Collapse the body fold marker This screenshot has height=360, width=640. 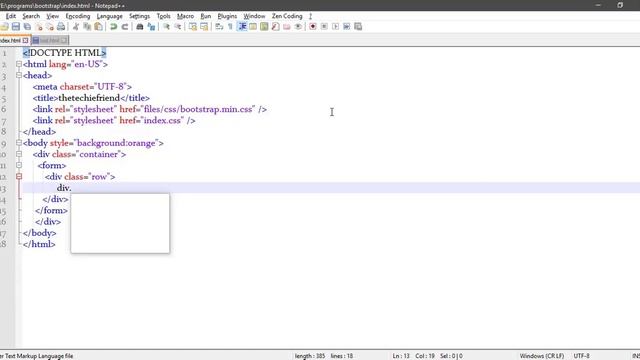pos(19,143)
